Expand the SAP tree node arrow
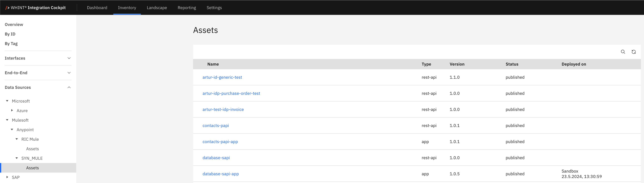The image size is (644, 183). (x=7, y=177)
